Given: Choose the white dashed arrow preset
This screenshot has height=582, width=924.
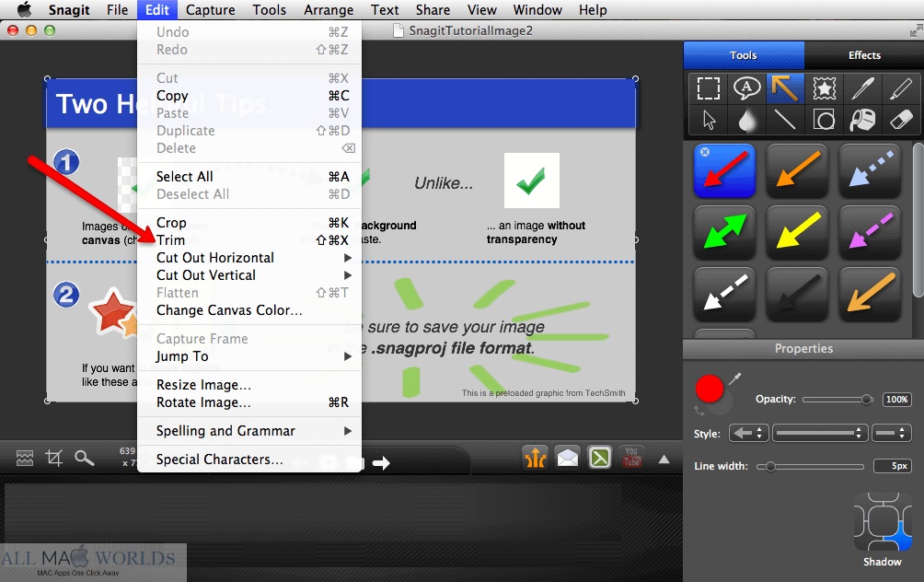Looking at the screenshot, I should click(725, 294).
